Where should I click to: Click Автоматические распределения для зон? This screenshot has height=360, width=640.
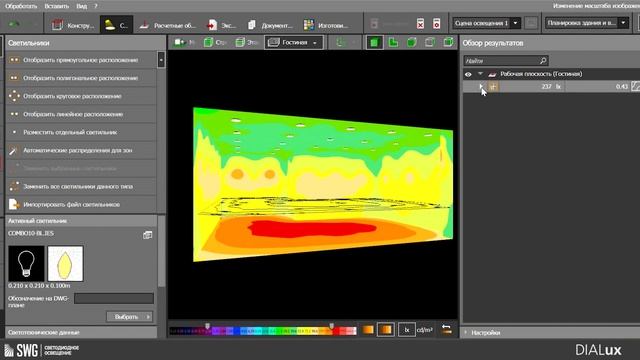(x=81, y=150)
